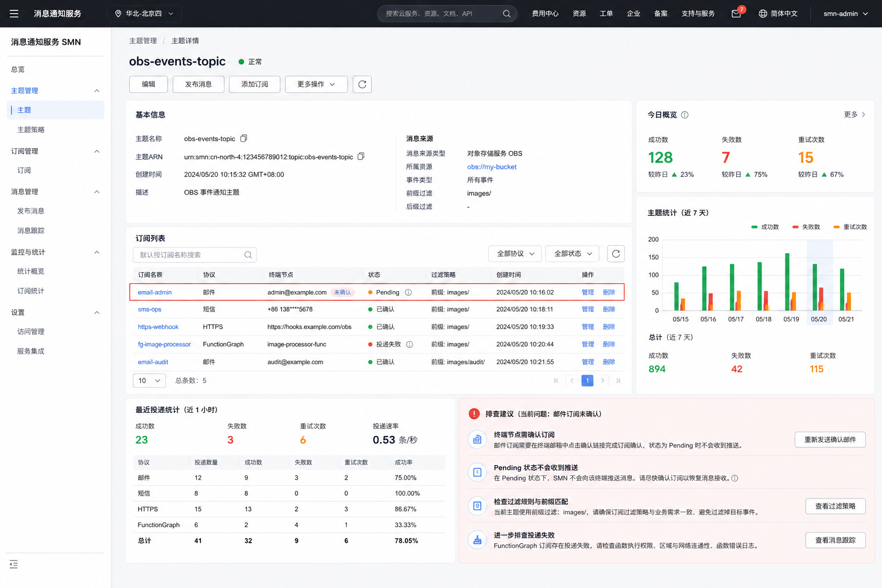Click the subscription name search field
The image size is (882, 588).
pyautogui.click(x=195, y=255)
